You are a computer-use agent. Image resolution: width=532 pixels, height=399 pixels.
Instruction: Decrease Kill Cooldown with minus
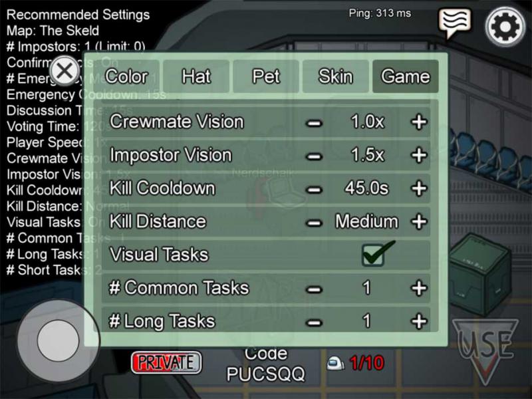point(314,190)
